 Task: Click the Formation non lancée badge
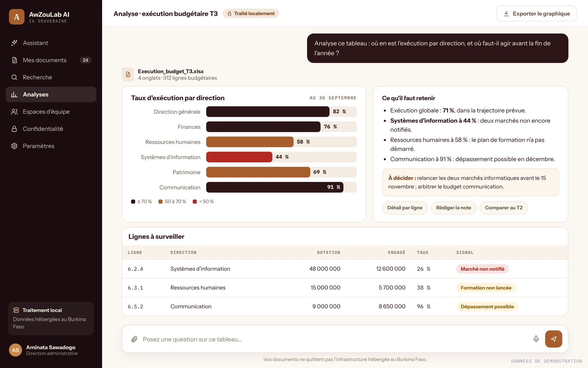(486, 288)
